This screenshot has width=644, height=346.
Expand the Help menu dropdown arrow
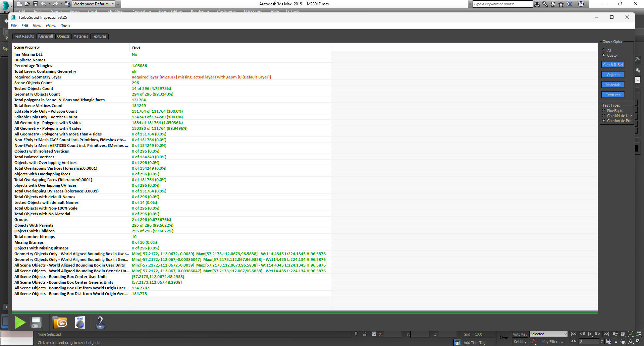click(587, 4)
